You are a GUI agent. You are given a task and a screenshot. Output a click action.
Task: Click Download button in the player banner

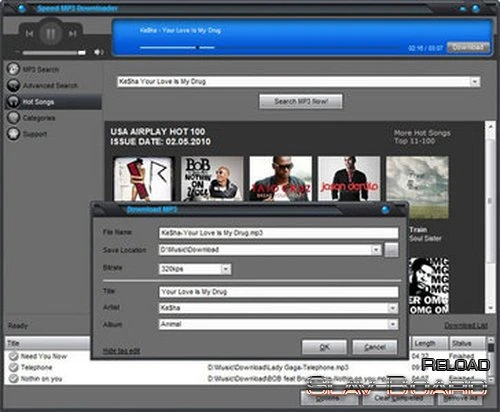click(468, 47)
